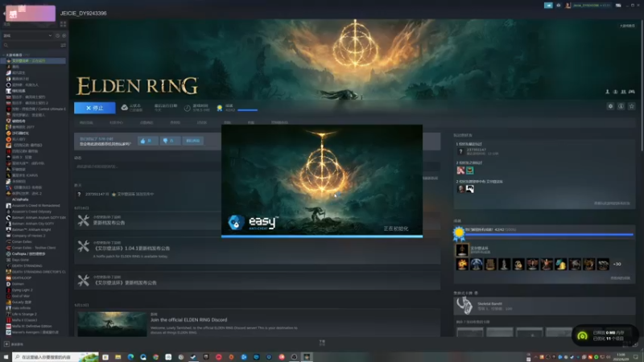
Task: Click green friend avatar in friends panel
Action: point(470,171)
